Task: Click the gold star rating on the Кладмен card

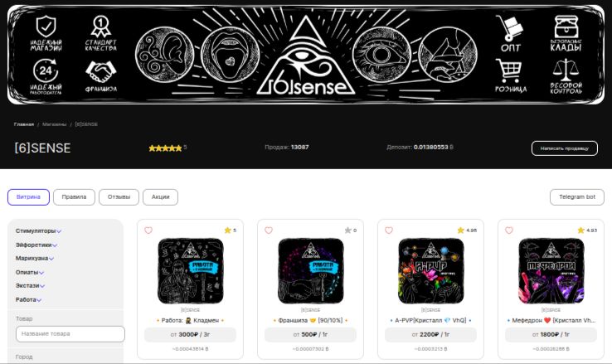Action: click(227, 231)
